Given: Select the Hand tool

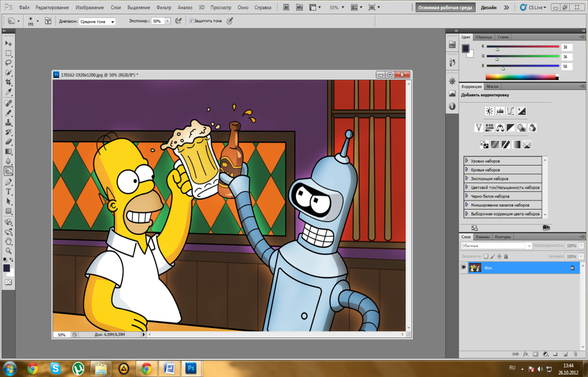Looking at the screenshot, I should [8, 242].
